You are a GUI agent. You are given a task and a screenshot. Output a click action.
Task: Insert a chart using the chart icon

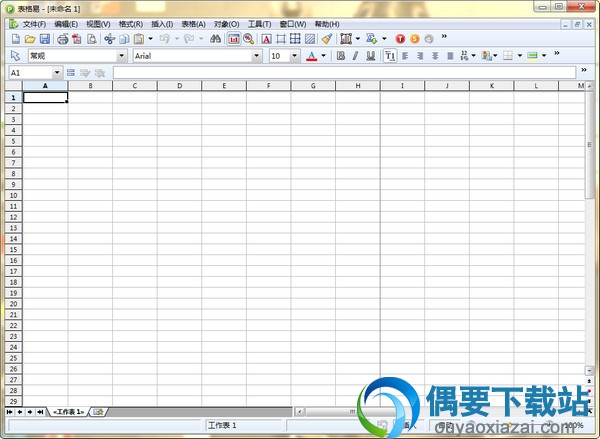click(x=346, y=39)
